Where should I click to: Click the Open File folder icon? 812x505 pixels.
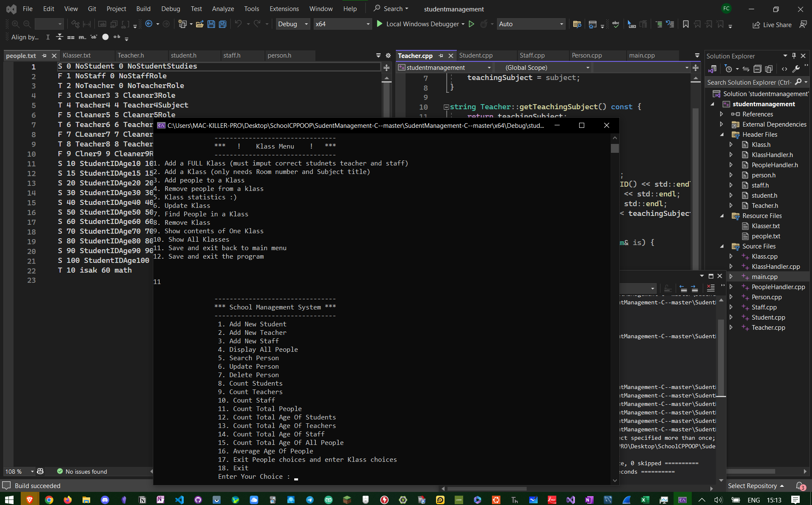200,24
